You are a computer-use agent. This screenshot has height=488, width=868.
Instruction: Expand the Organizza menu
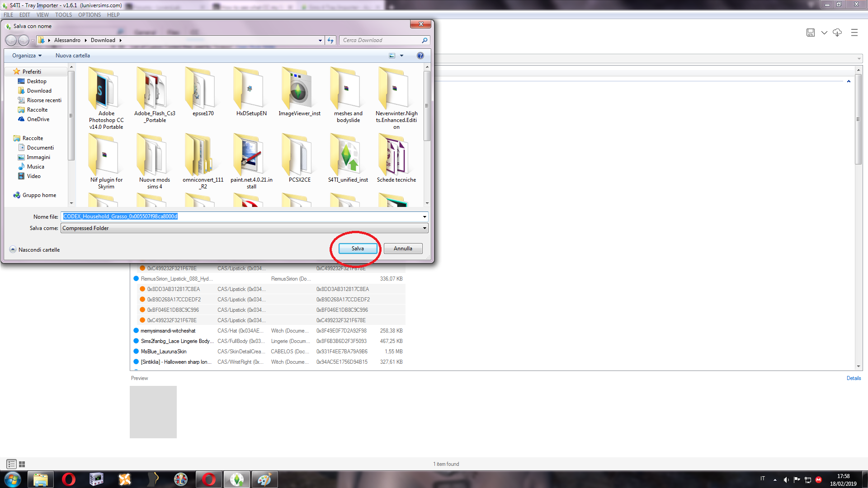[x=25, y=55]
